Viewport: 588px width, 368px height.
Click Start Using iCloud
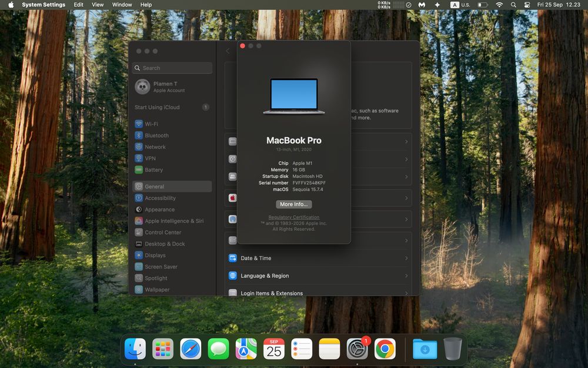(172, 107)
